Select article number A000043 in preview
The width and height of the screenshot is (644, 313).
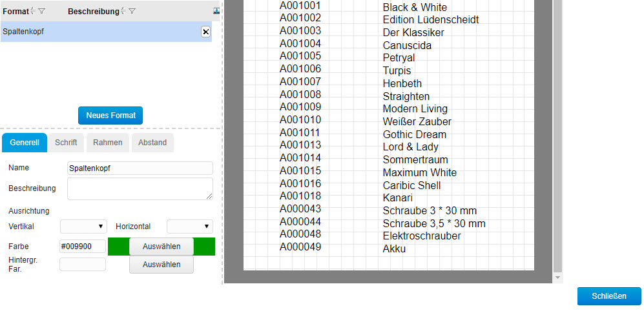[300, 209]
